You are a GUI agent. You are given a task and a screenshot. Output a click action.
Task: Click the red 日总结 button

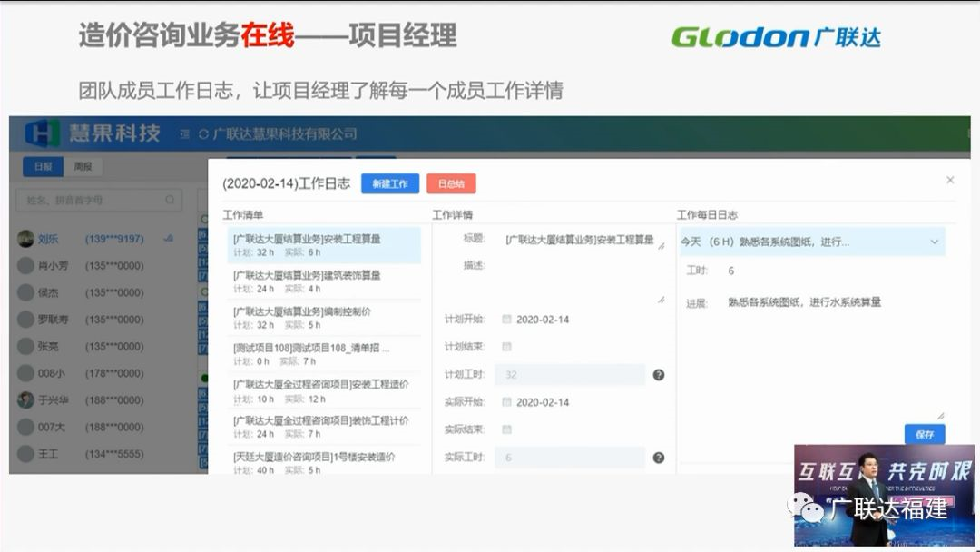[x=451, y=183]
